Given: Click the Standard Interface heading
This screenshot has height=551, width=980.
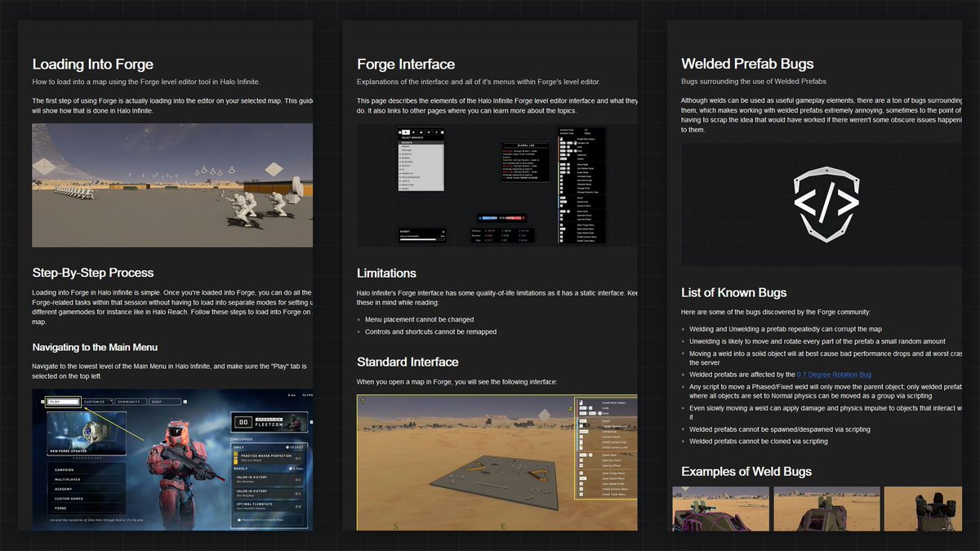Looking at the screenshot, I should (x=408, y=362).
